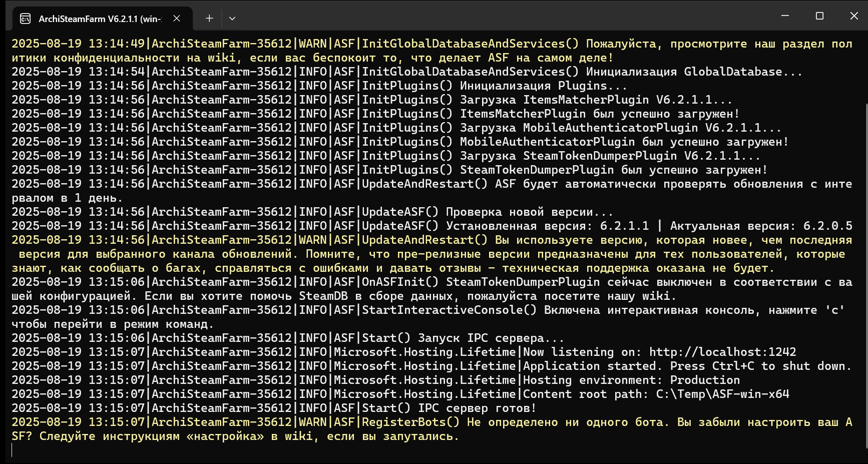The width and height of the screenshot is (868, 464).
Task: Click "SteamTokenDumperPlugin был успешно загружен!"
Action: pos(614,170)
